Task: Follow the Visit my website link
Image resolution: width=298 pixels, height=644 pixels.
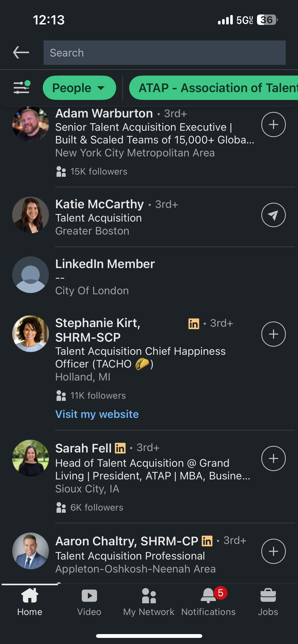Action: click(x=97, y=414)
